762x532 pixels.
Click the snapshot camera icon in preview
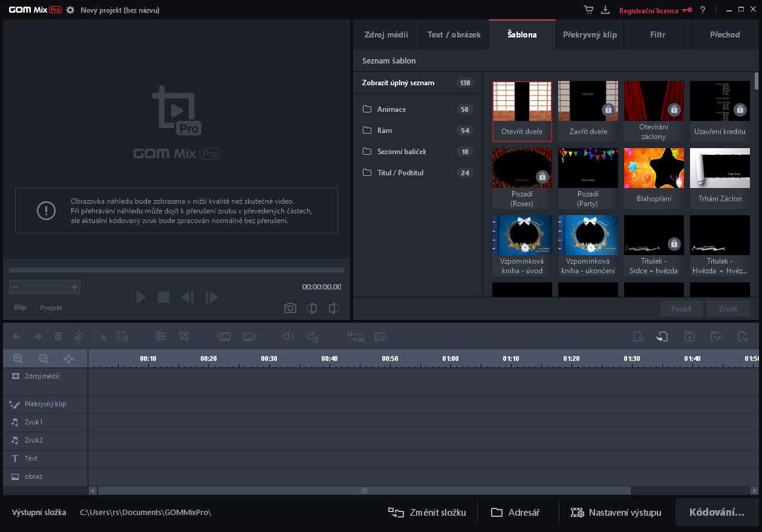[x=290, y=308]
